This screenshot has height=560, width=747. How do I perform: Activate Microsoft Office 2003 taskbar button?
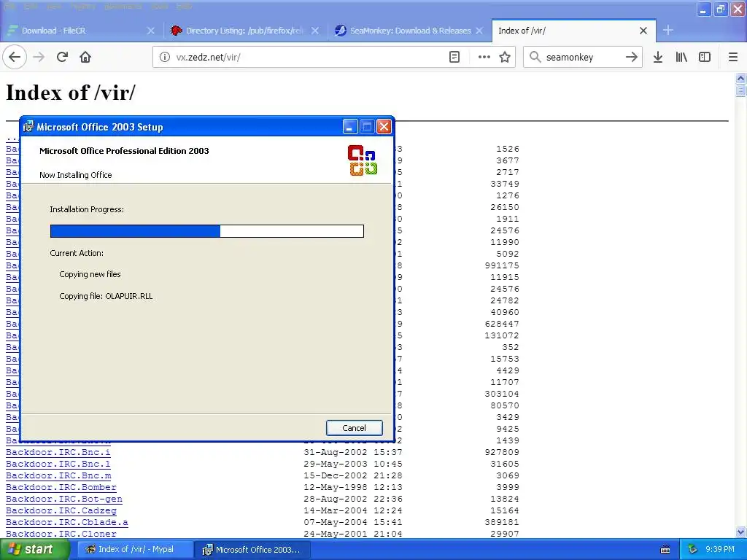[253, 550]
